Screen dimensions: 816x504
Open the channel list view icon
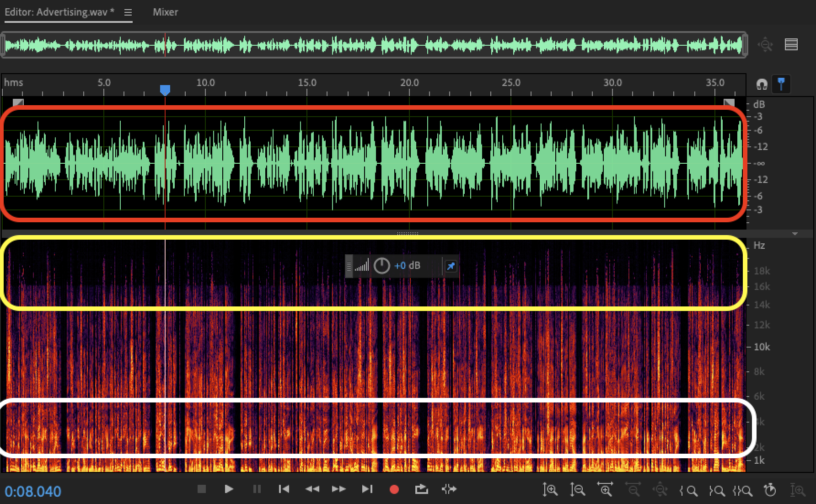click(x=791, y=45)
